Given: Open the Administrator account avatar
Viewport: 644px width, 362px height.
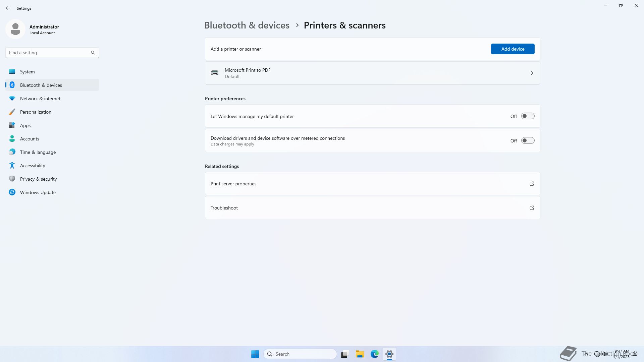Looking at the screenshot, I should [15, 29].
